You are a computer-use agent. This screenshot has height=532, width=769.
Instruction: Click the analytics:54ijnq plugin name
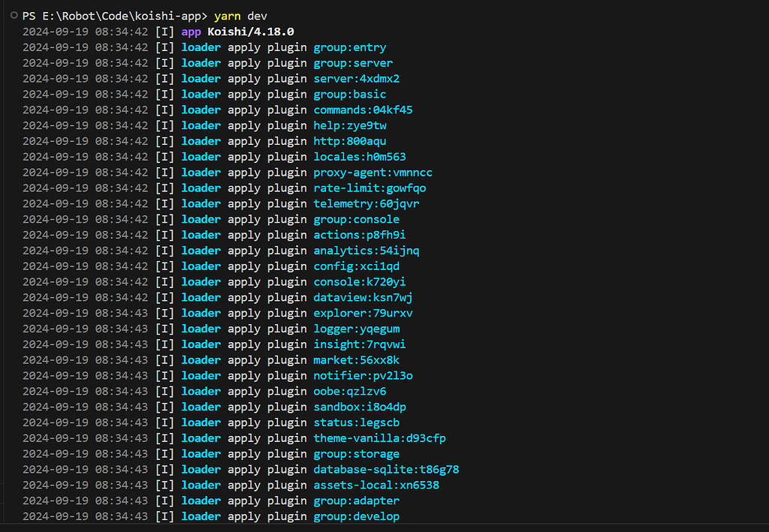coord(366,250)
